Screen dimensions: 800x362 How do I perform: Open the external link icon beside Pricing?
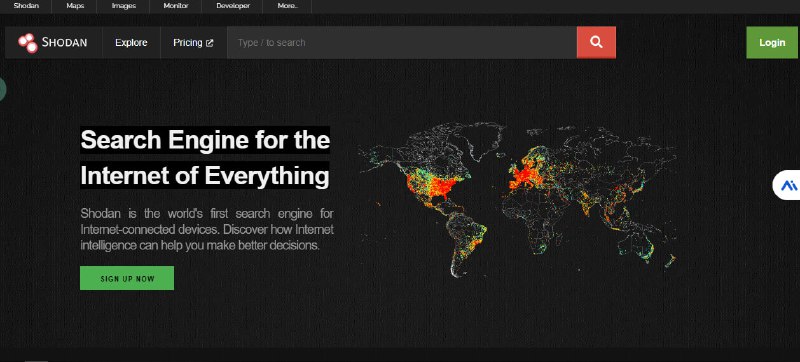pos(209,43)
